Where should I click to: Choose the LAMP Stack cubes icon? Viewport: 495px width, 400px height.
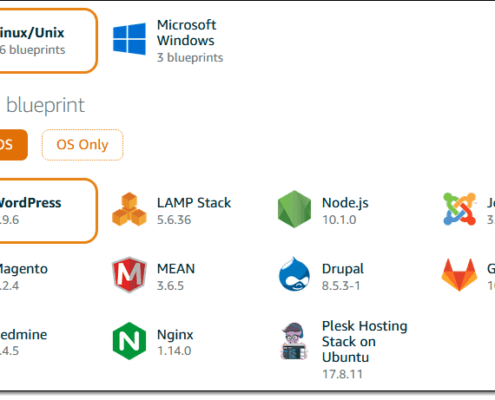(129, 209)
